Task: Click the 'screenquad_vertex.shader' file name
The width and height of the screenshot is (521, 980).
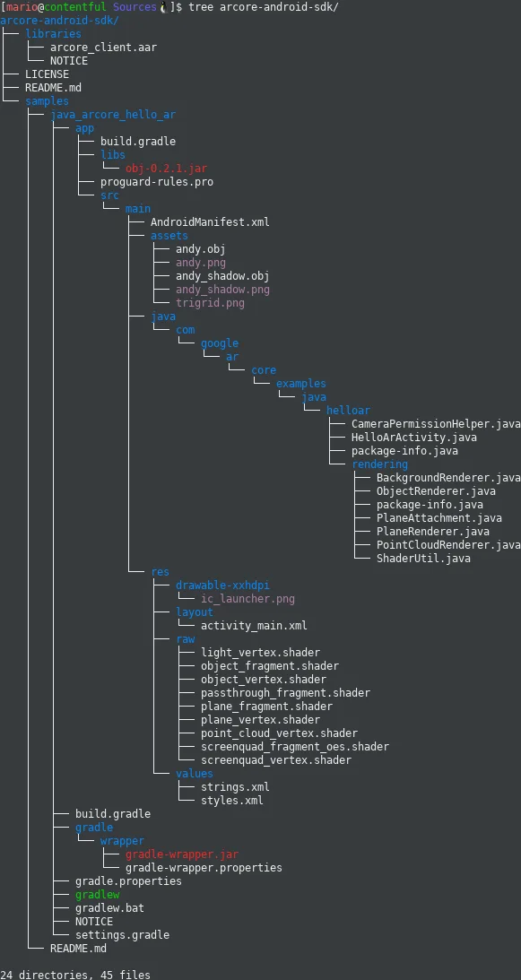Action: [x=276, y=762]
